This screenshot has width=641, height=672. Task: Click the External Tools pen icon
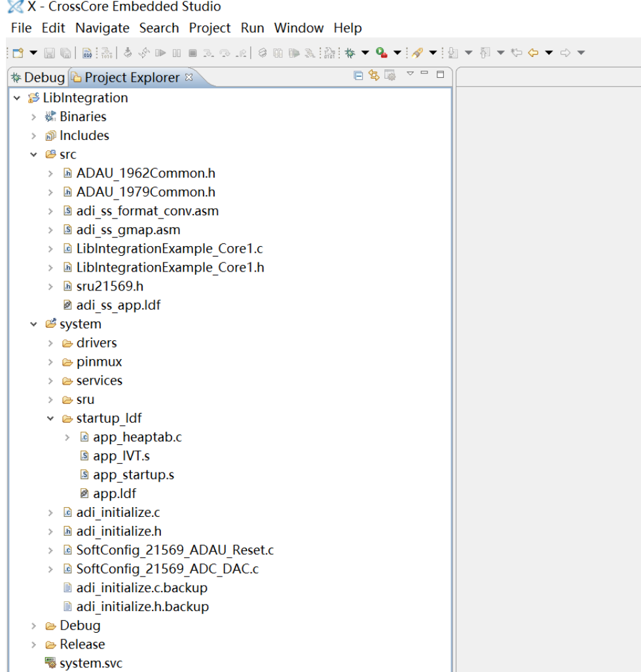coord(417,53)
